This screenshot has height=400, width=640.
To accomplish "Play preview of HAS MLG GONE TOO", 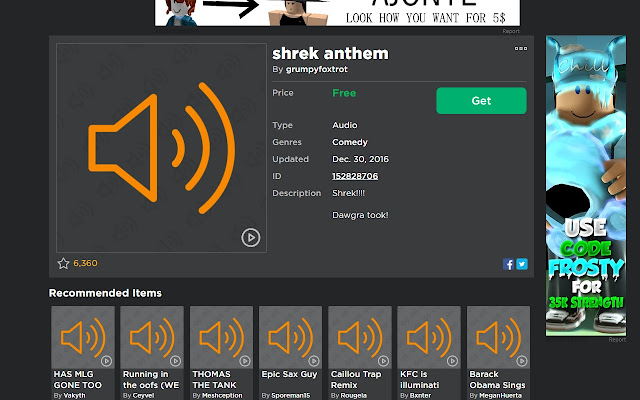I will [x=107, y=361].
